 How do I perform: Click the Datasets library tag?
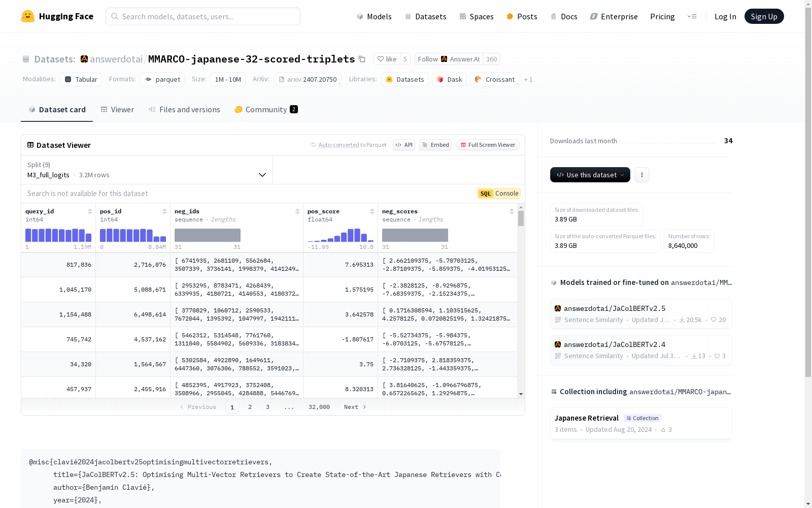click(x=405, y=79)
